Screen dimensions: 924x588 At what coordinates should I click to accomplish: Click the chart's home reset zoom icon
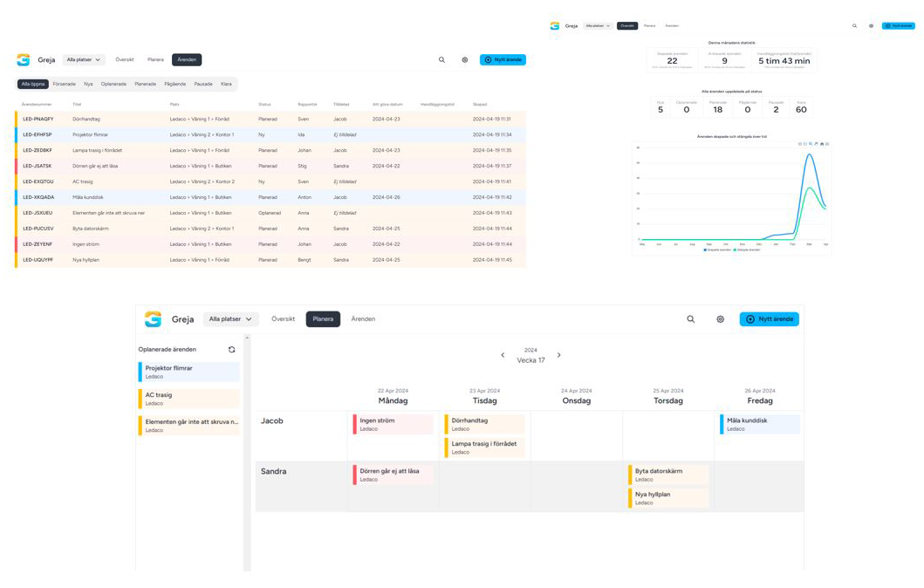pos(821,144)
